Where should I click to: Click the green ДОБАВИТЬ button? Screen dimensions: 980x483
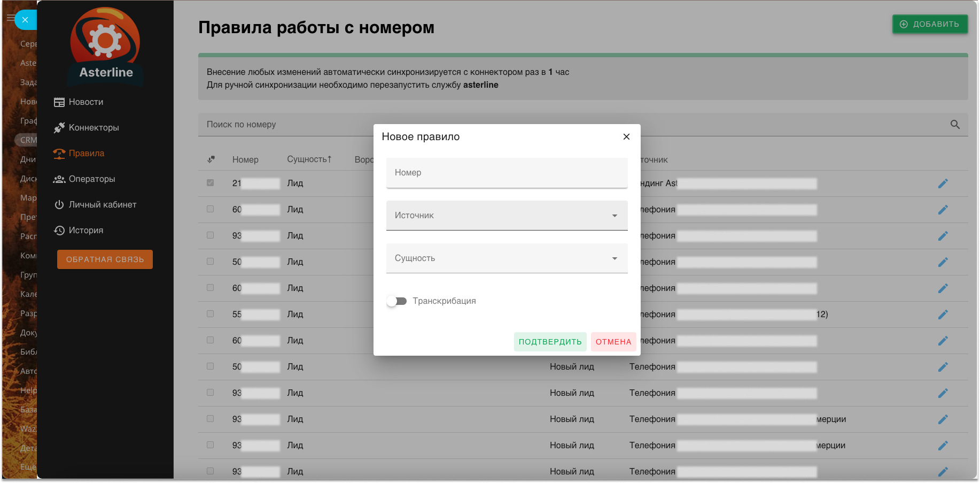pyautogui.click(x=930, y=24)
